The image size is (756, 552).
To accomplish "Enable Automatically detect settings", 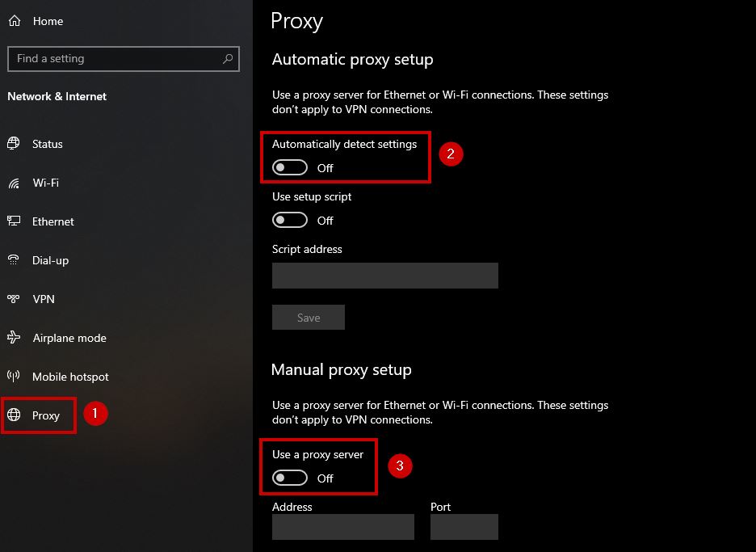I will [x=289, y=167].
